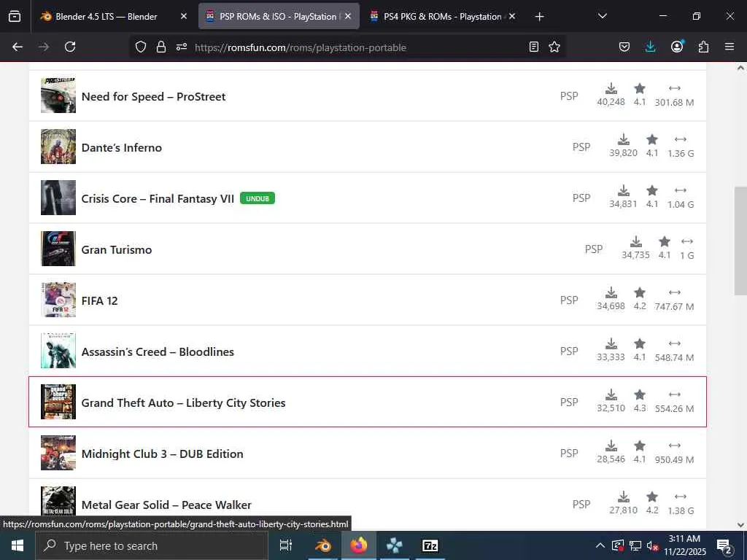Open Task View on the taskbar
This screenshot has height=560, width=747.
[x=285, y=545]
